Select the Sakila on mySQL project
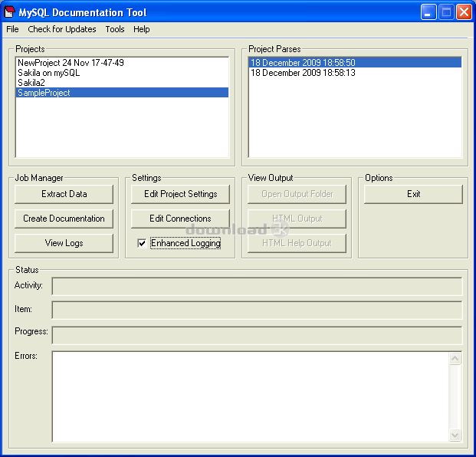 [x=122, y=73]
